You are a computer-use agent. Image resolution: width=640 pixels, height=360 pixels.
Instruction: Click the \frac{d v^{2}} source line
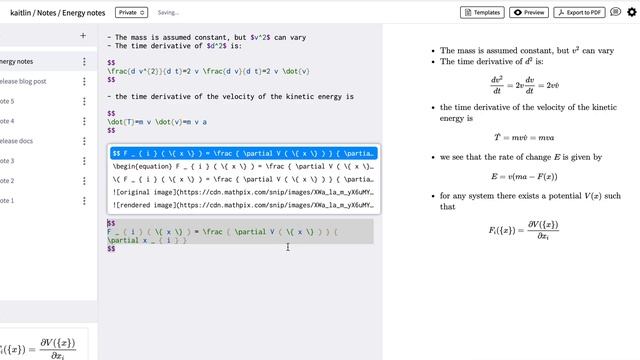coord(209,71)
